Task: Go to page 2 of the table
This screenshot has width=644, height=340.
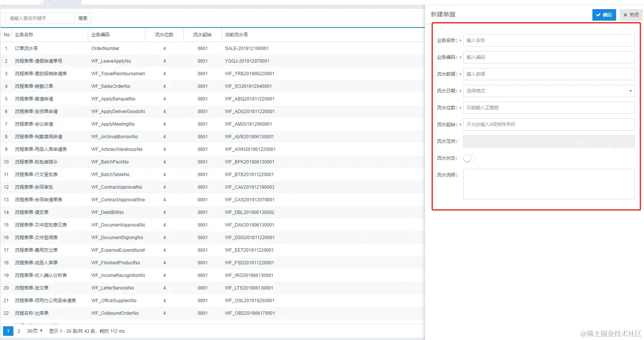Action: click(x=19, y=331)
